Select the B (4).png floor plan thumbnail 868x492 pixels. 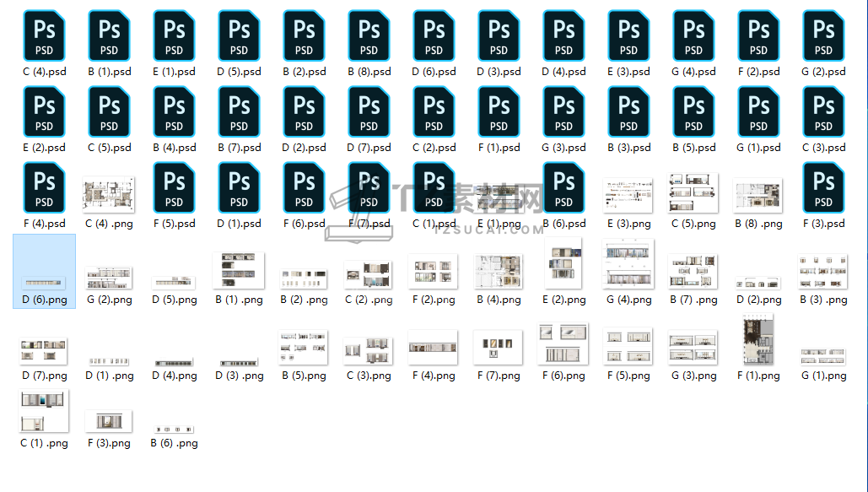499,272
